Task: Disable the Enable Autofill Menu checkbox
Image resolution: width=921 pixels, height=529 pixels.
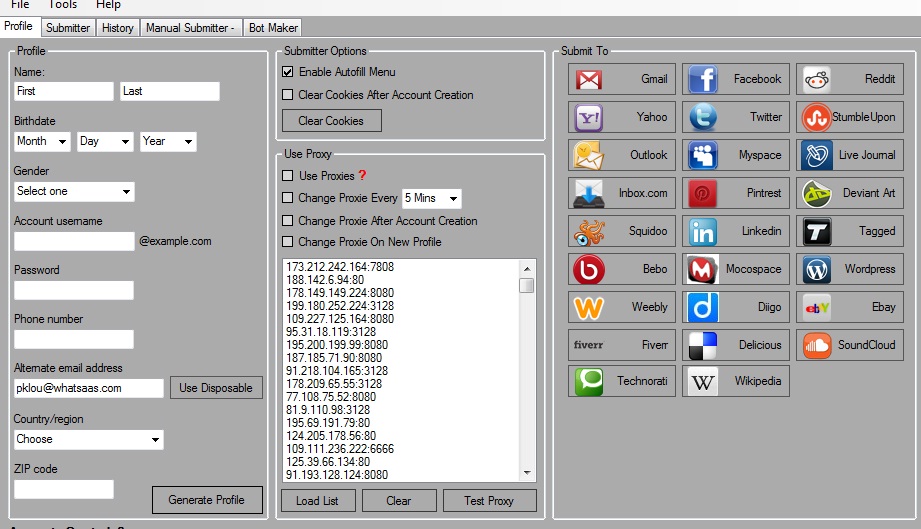Action: pyautogui.click(x=288, y=72)
